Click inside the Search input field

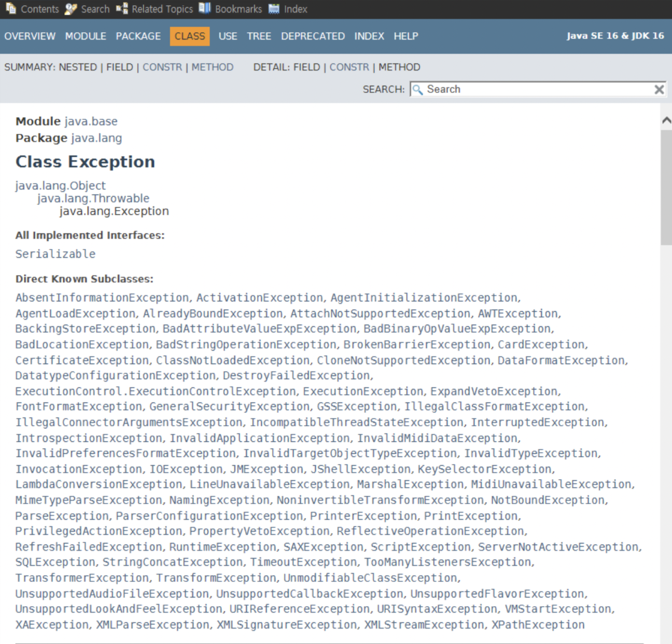pos(538,89)
